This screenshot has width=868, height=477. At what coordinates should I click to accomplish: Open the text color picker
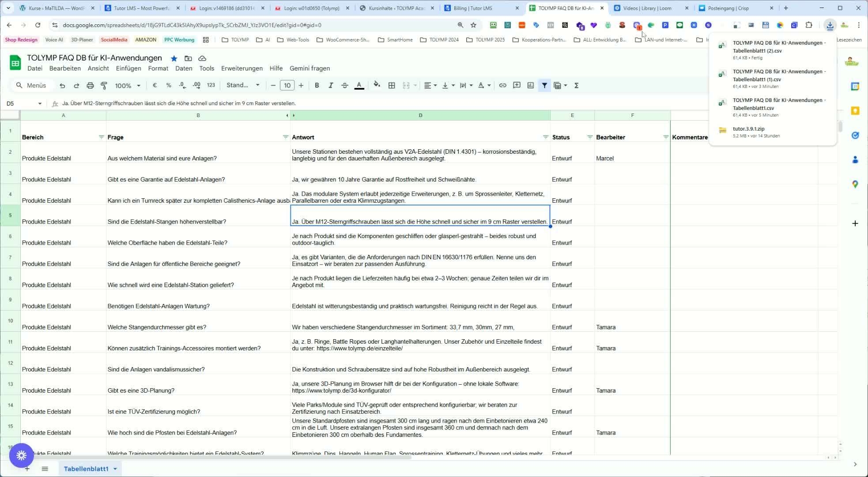tap(359, 86)
